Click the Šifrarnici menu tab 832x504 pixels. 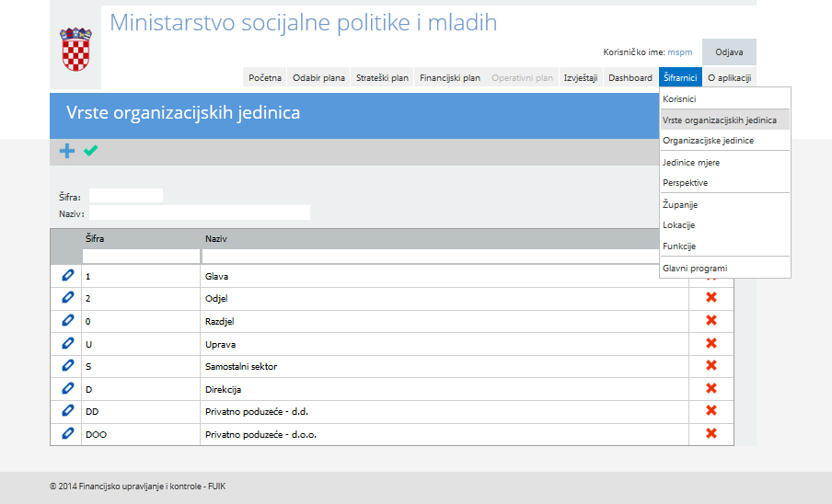(680, 77)
